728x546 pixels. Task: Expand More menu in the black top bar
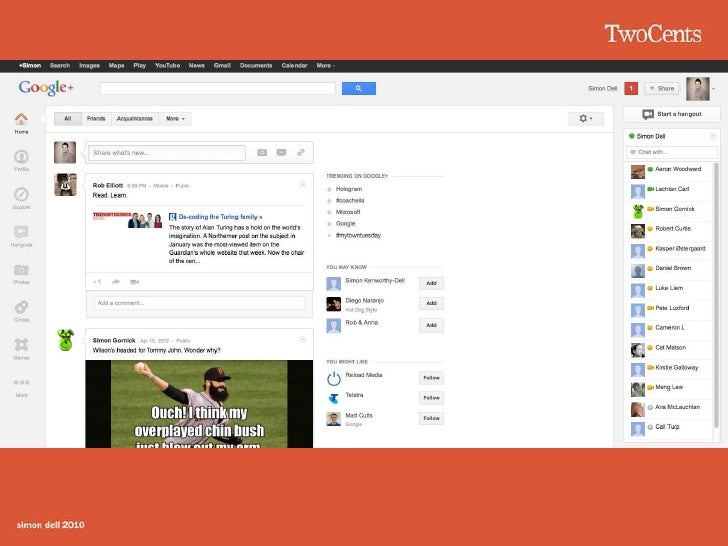point(325,65)
